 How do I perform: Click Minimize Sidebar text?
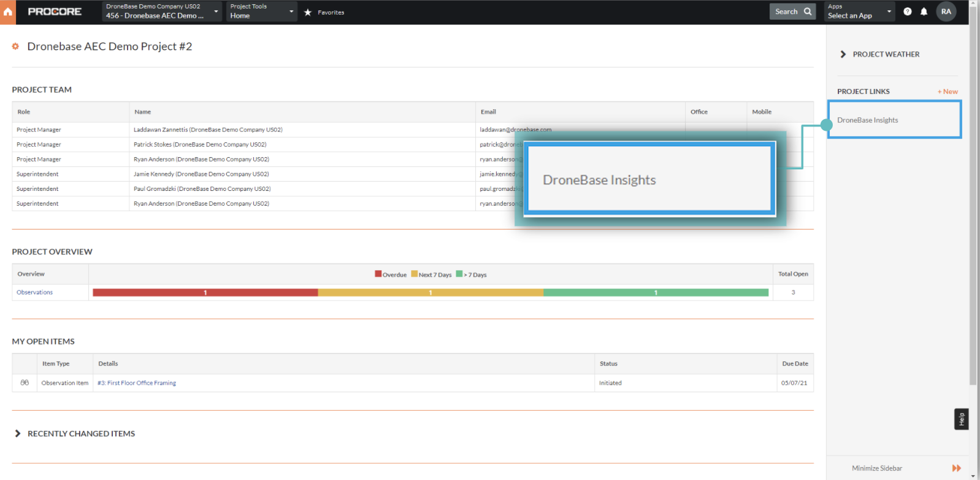876,468
